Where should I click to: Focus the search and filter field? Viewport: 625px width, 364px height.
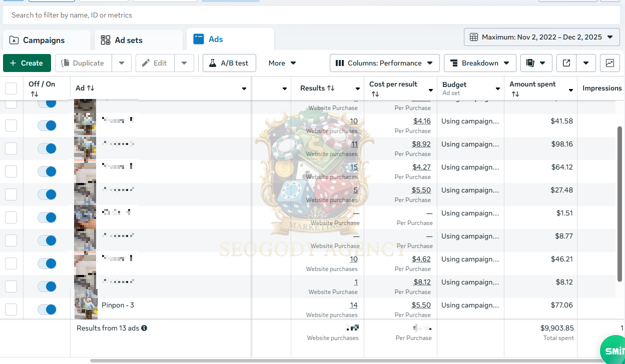click(311, 15)
